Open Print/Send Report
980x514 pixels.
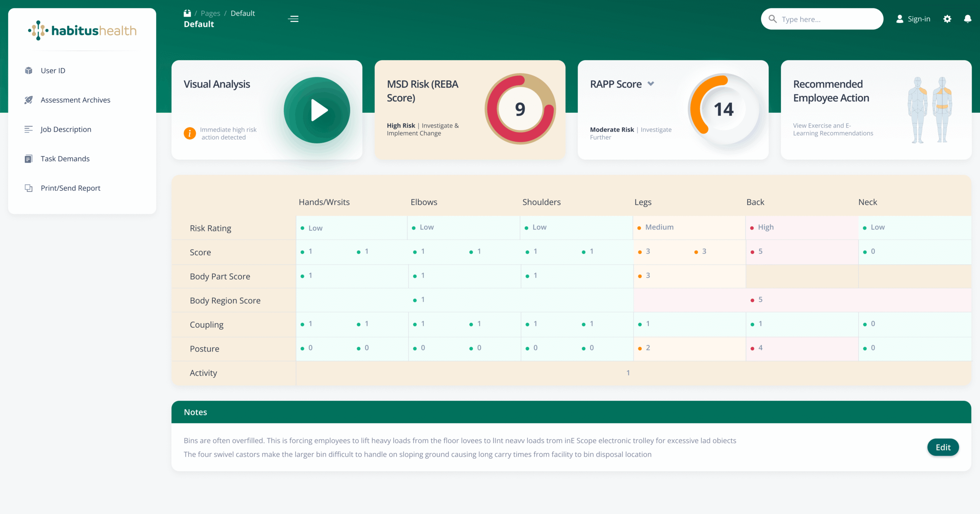70,188
